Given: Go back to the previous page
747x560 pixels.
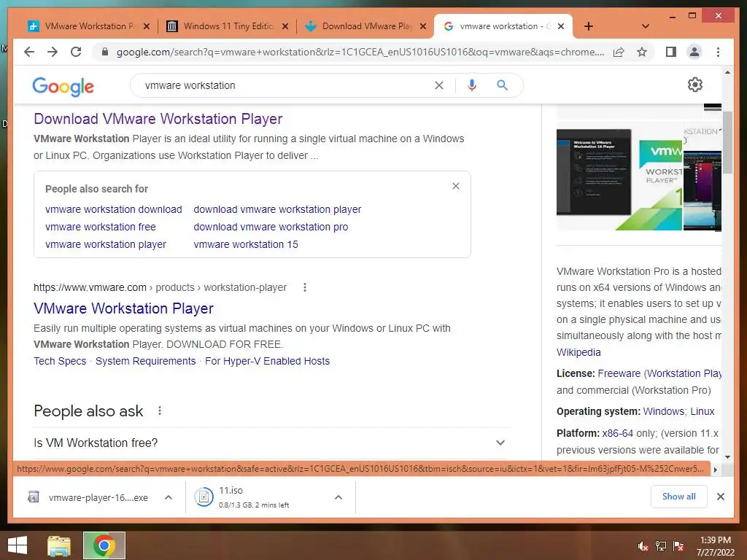Looking at the screenshot, I should pos(29,52).
